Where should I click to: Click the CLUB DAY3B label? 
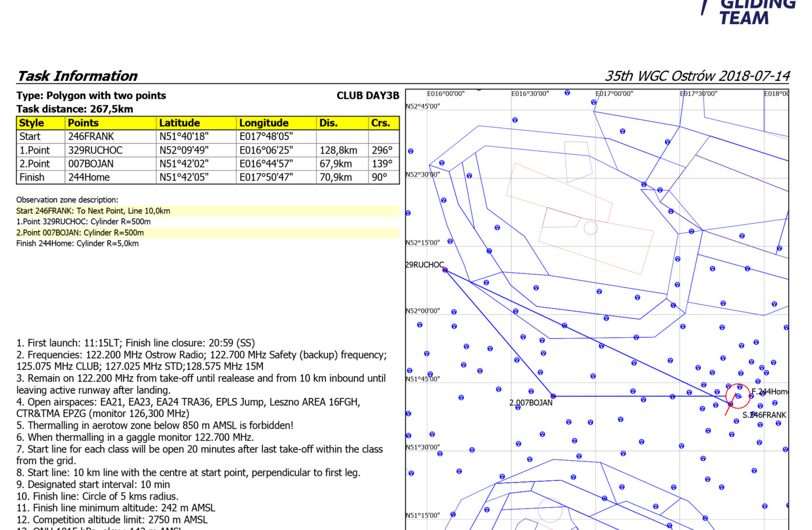(368, 96)
